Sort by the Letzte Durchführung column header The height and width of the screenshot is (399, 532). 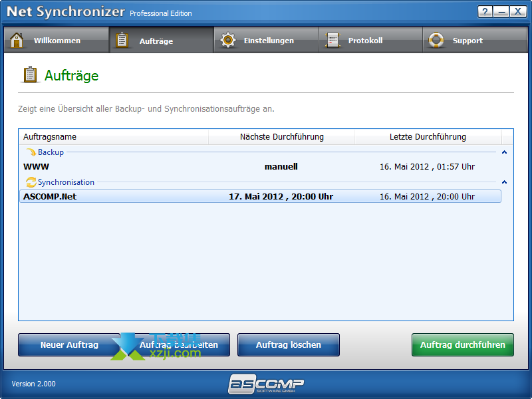tap(428, 137)
